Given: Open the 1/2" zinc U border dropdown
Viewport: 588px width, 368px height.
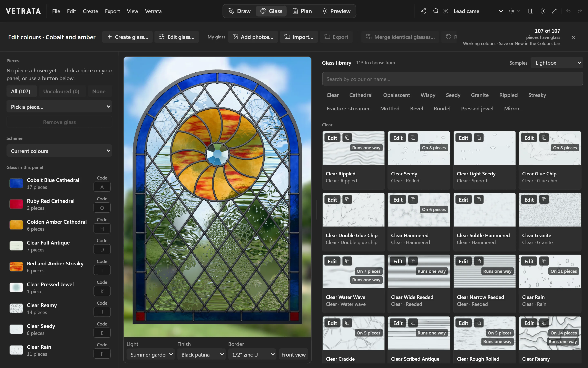Looking at the screenshot, I should click(252, 354).
